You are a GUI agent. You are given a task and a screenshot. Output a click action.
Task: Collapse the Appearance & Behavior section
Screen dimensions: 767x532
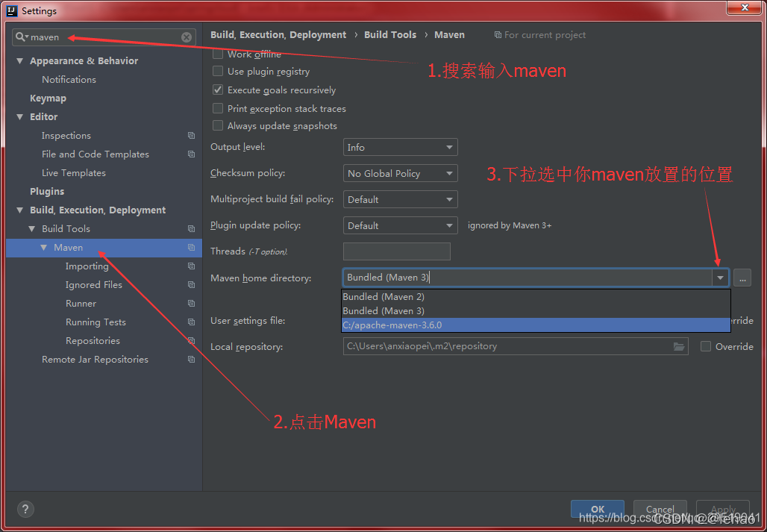click(x=19, y=61)
